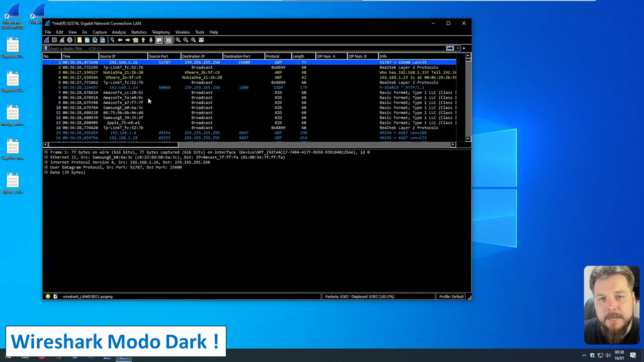Select the Merge_entr... desktop file
644x362 pixels.
pos(13,116)
